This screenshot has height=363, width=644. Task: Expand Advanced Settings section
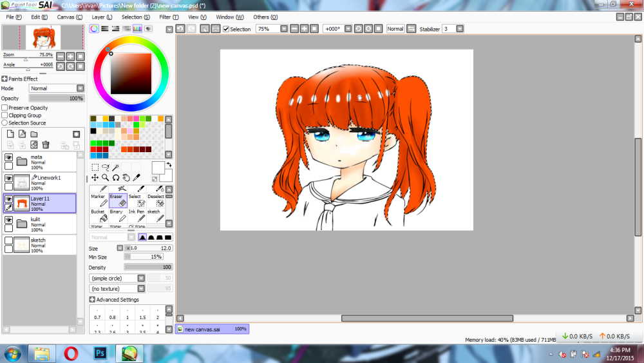92,300
